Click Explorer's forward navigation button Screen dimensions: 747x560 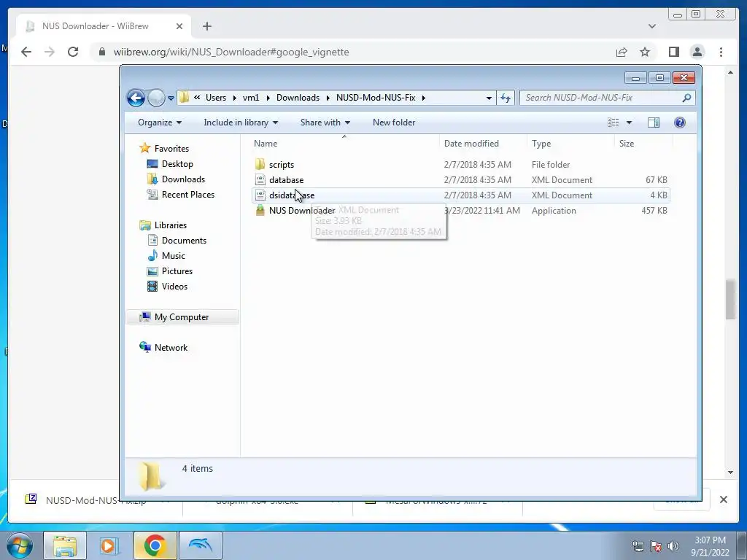click(x=156, y=98)
